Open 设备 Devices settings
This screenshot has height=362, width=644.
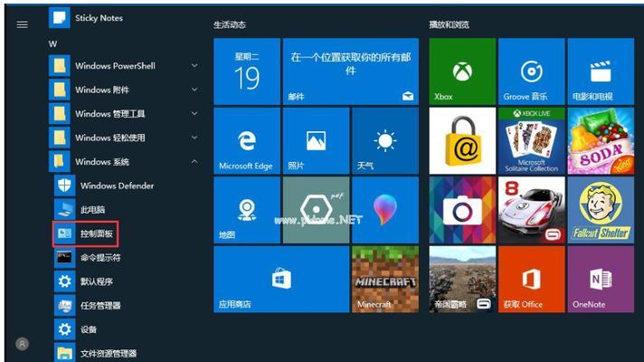coord(76,329)
